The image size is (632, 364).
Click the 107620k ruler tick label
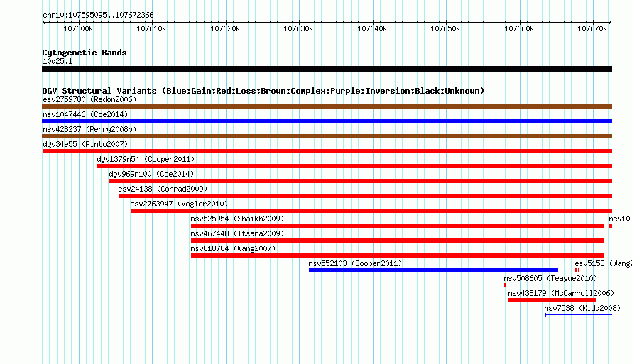point(225,28)
